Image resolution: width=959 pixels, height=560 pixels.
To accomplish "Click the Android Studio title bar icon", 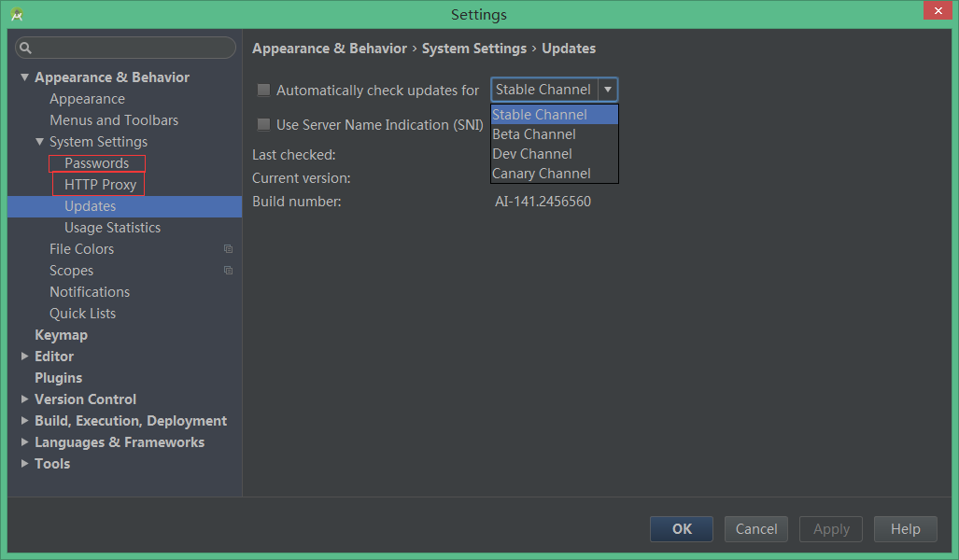I will click(17, 14).
